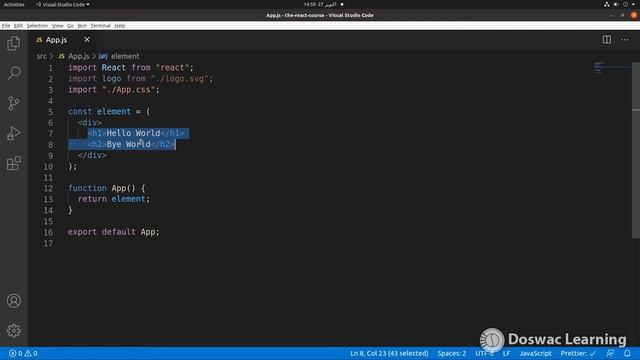The height and width of the screenshot is (360, 640).
Task: Change file encoding UTF-8
Action: point(484,353)
